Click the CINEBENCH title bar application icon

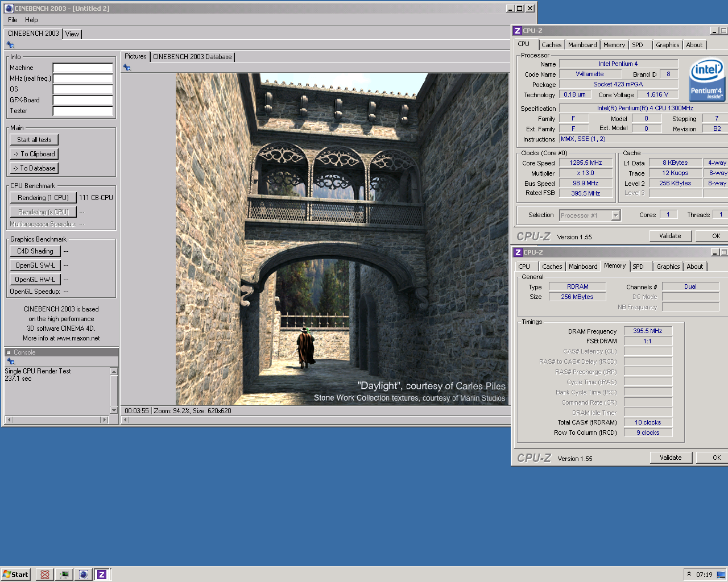pos(9,9)
